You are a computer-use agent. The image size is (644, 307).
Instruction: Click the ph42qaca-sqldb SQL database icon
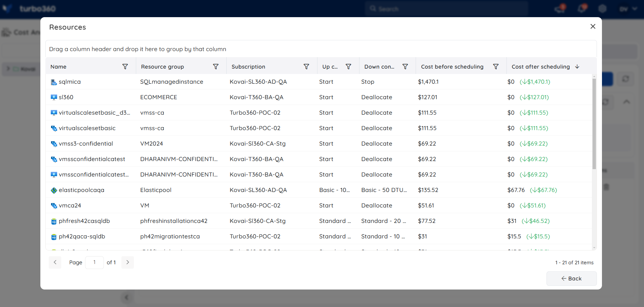pyautogui.click(x=54, y=237)
